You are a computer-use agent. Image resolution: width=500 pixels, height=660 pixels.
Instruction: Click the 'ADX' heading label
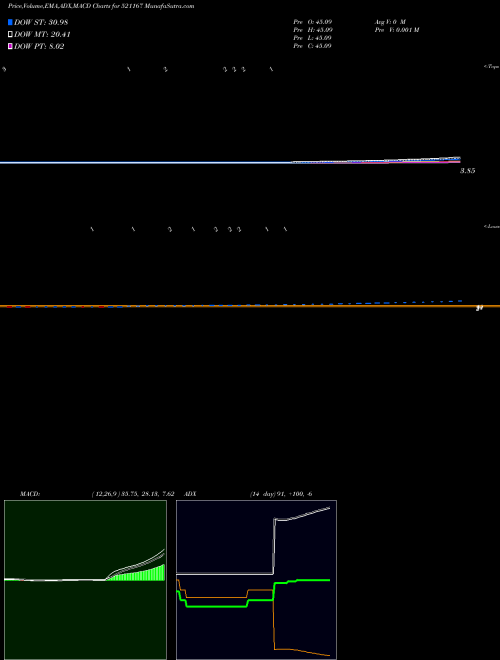tap(191, 494)
